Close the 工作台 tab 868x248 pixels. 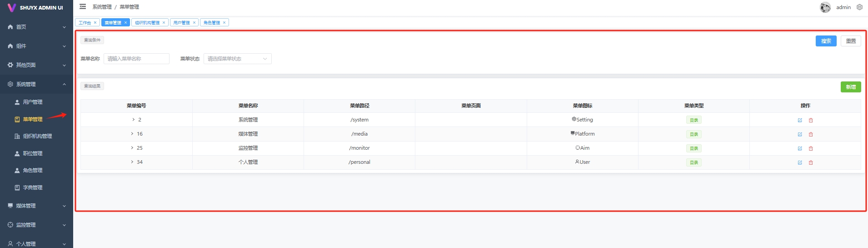click(x=95, y=23)
